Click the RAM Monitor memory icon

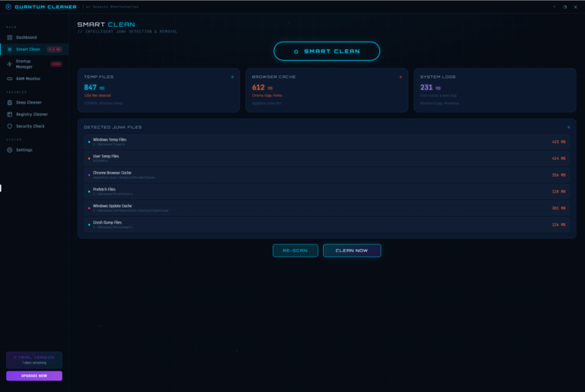[10, 78]
